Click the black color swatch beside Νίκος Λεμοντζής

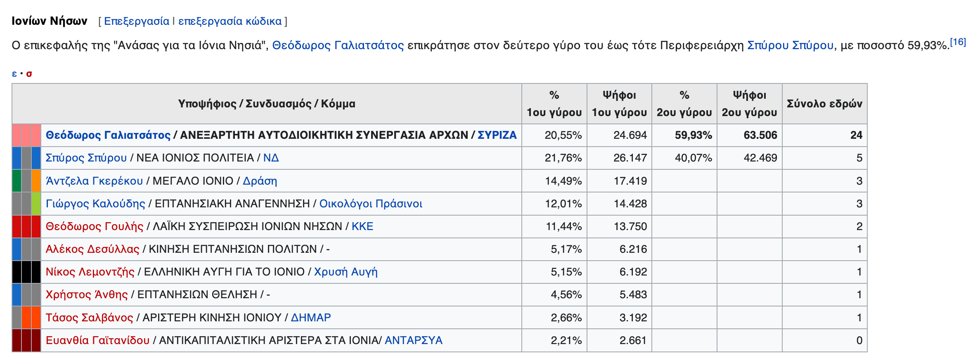[26, 272]
